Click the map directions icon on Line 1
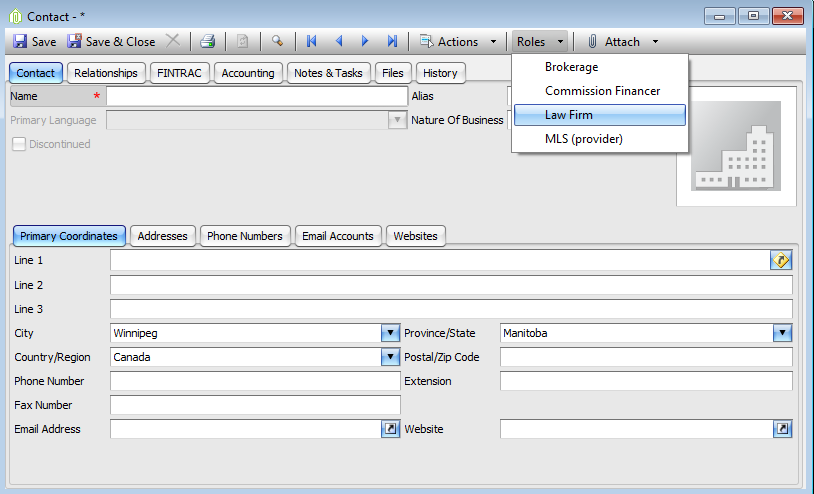Image resolution: width=814 pixels, height=494 pixels. pos(781,260)
